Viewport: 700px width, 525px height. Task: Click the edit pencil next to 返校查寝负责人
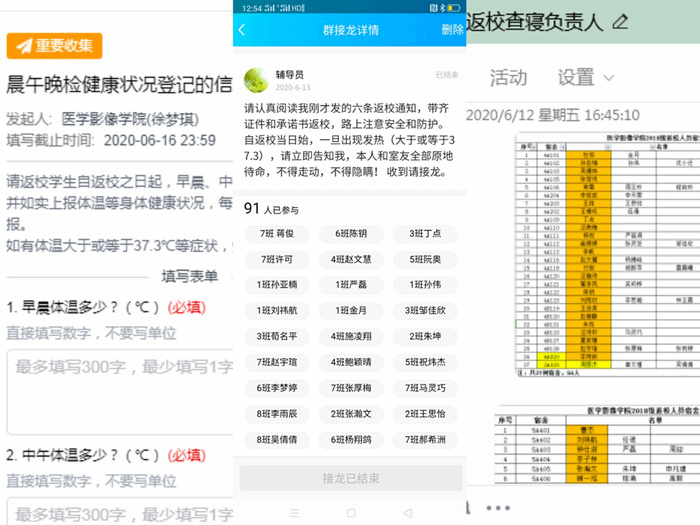click(x=620, y=21)
